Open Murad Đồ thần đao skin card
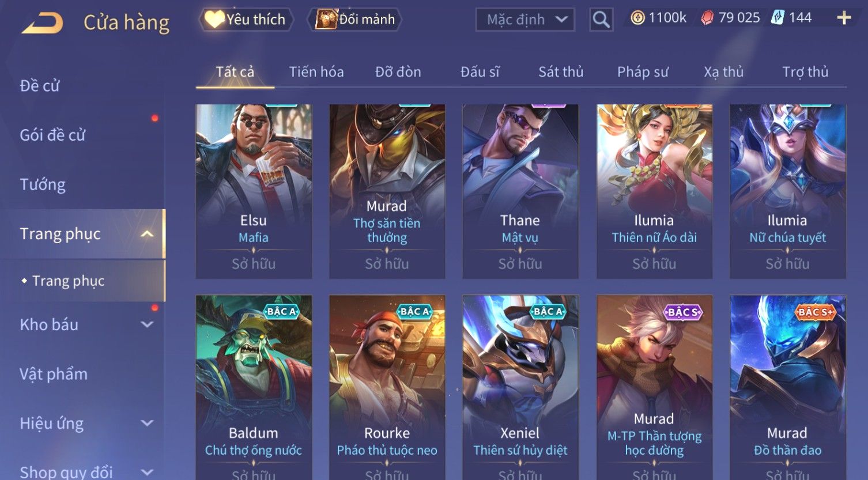This screenshot has width=868, height=480. click(787, 387)
